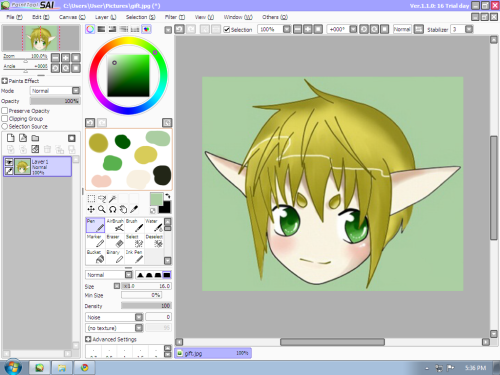Image resolution: width=500 pixels, height=375 pixels.
Task: Open the Windows Start menu
Action: click(13, 367)
